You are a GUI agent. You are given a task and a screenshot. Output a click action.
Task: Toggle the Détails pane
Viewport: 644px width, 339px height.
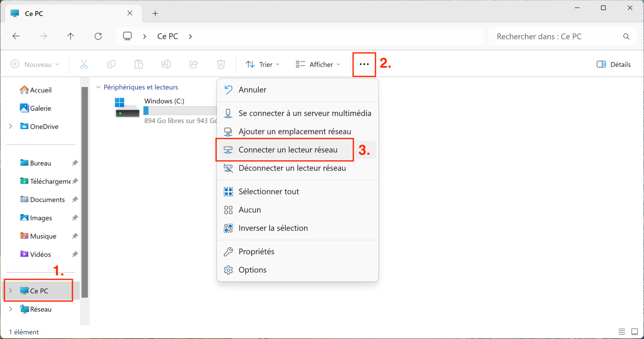pos(613,64)
